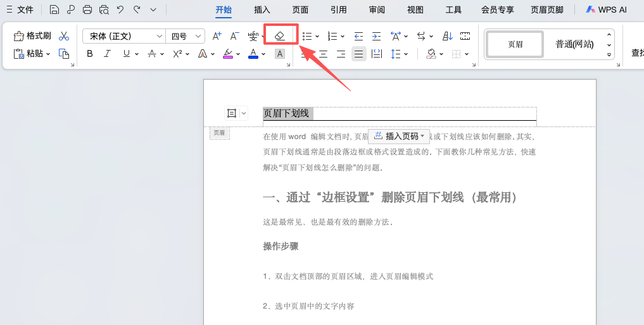Click the sort A-Z icon
Screen dimensions: 644x325
click(447, 36)
